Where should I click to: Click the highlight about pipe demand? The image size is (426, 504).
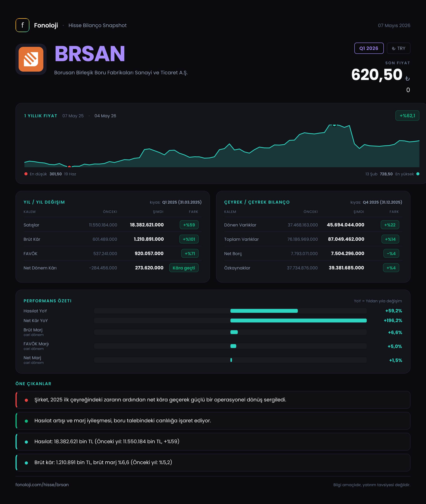coord(213,421)
